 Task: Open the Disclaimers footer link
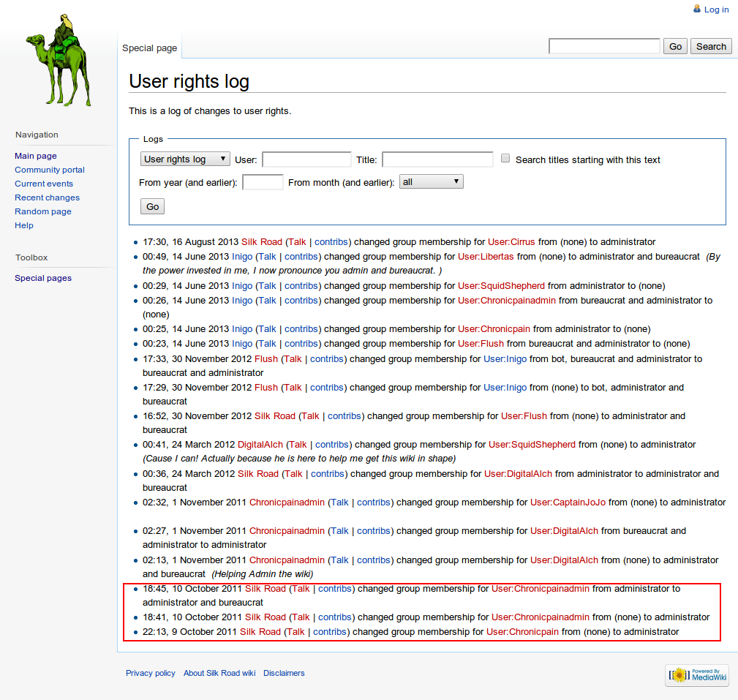pyautogui.click(x=284, y=673)
